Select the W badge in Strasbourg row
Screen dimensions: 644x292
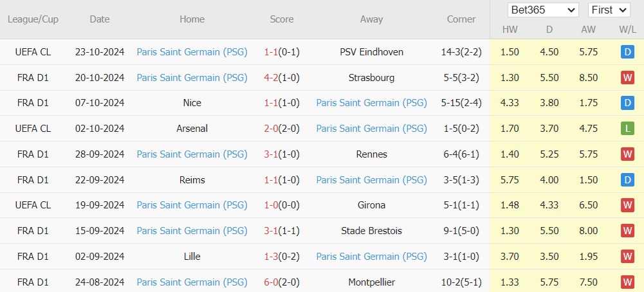(627, 78)
